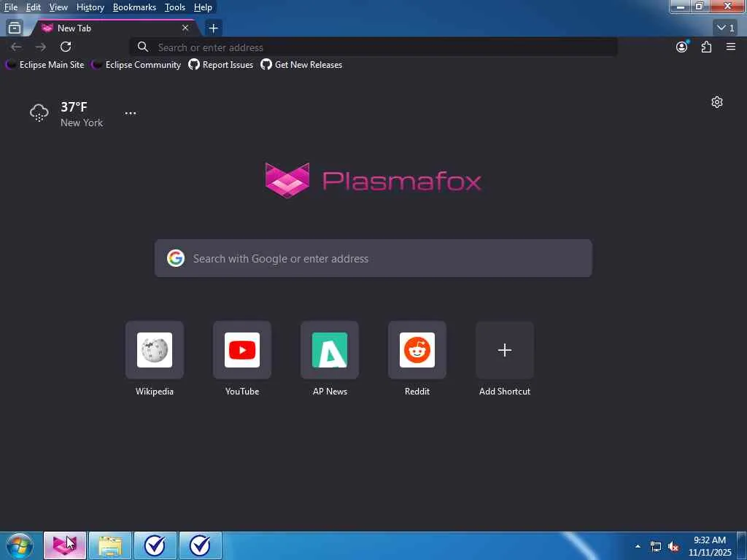Focus the Search with Google field
The width and height of the screenshot is (747, 560).
[373, 259]
